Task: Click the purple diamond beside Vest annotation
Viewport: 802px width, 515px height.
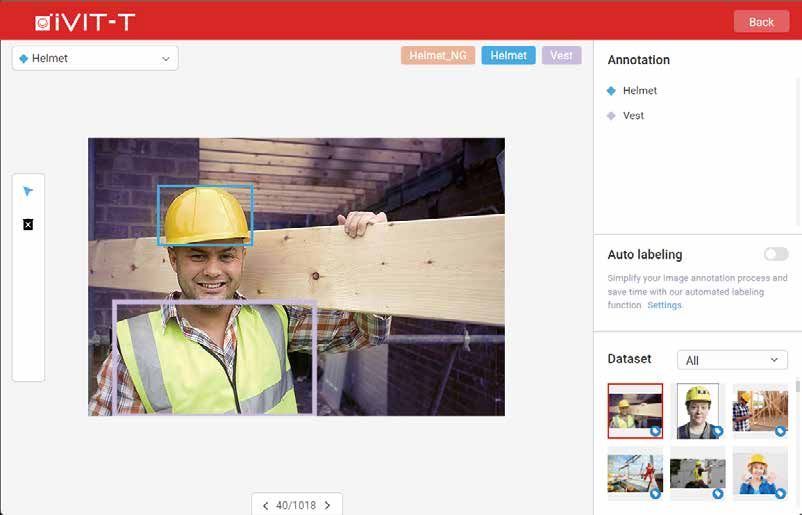Action: point(611,116)
